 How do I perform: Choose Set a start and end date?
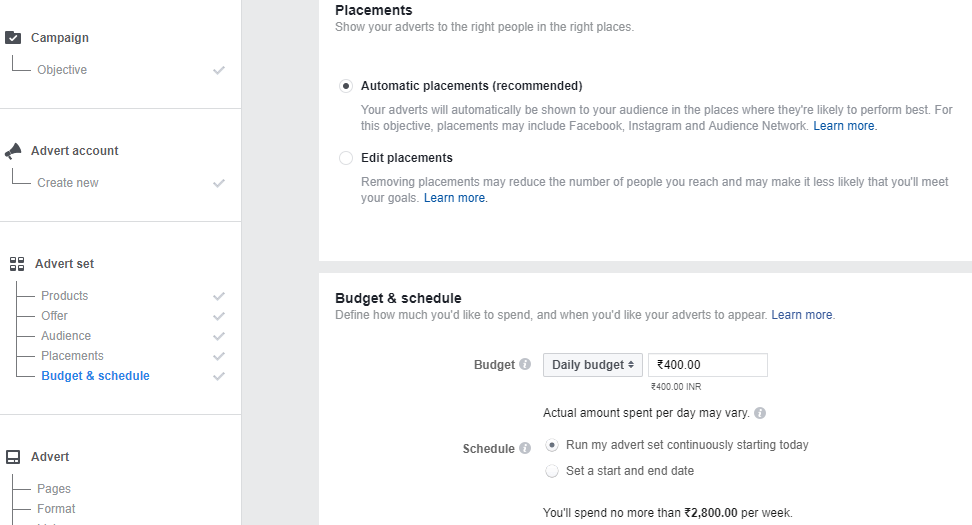[552, 471]
